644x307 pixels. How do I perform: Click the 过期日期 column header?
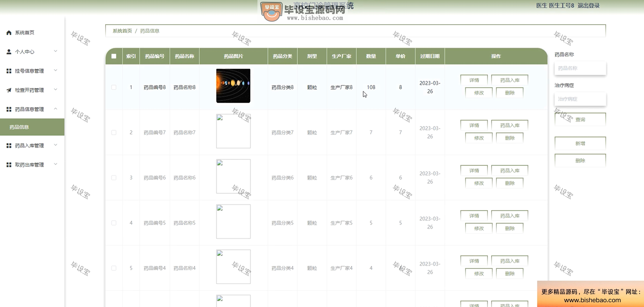pyautogui.click(x=430, y=56)
